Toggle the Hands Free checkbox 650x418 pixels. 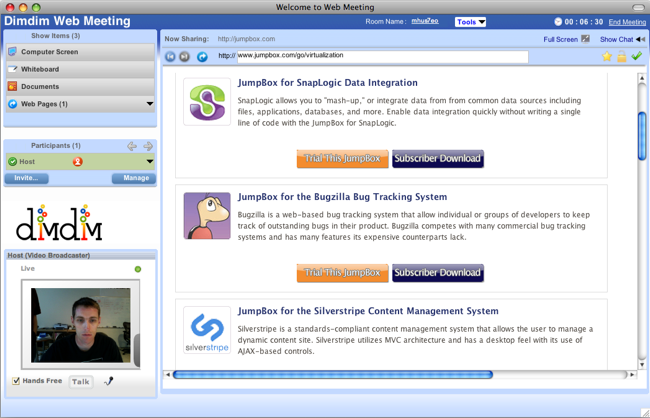pyautogui.click(x=16, y=381)
